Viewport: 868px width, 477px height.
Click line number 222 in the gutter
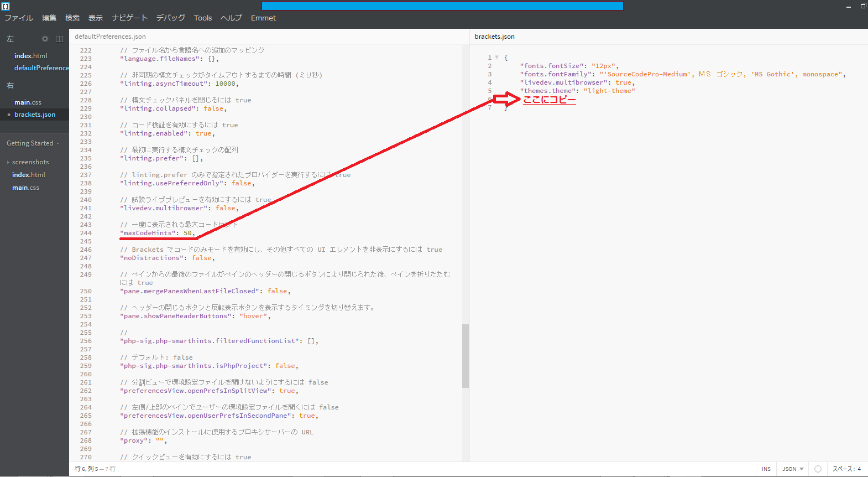tap(86, 50)
